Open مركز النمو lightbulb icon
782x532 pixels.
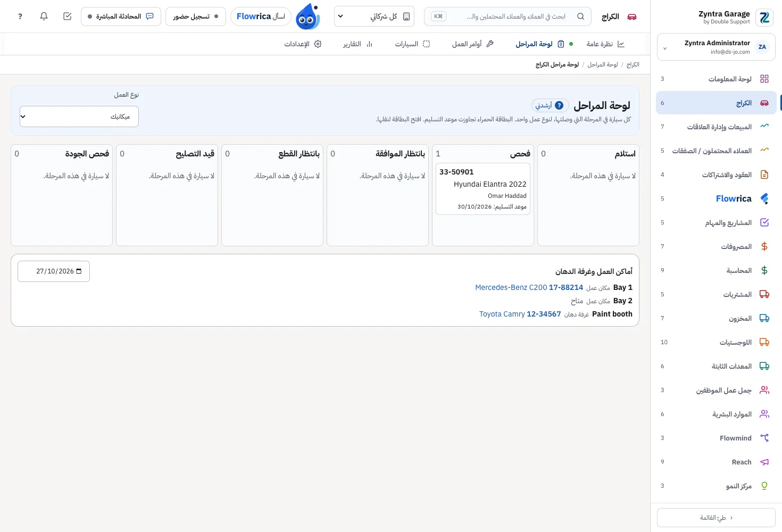(764, 486)
